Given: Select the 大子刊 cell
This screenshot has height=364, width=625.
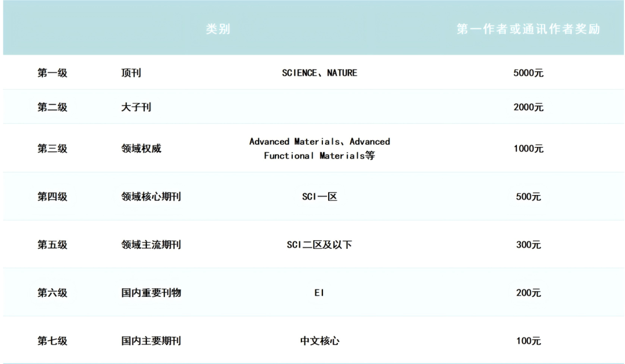Looking at the screenshot, I should (x=137, y=107).
